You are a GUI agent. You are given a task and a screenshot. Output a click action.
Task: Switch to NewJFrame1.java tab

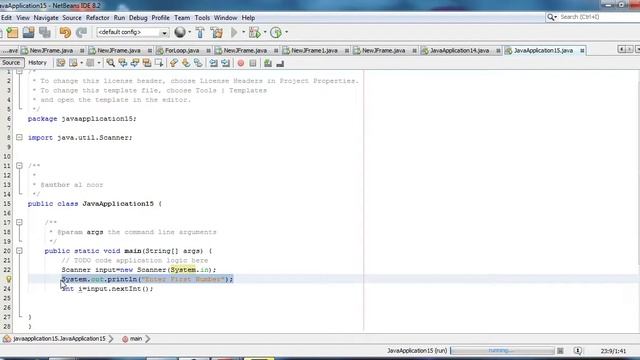tap(314, 50)
